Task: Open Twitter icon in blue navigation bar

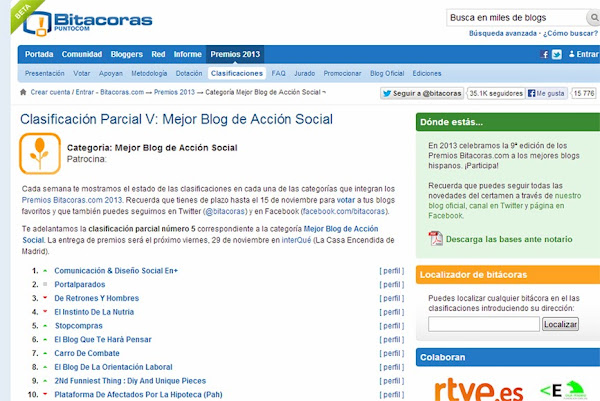Action: [557, 54]
